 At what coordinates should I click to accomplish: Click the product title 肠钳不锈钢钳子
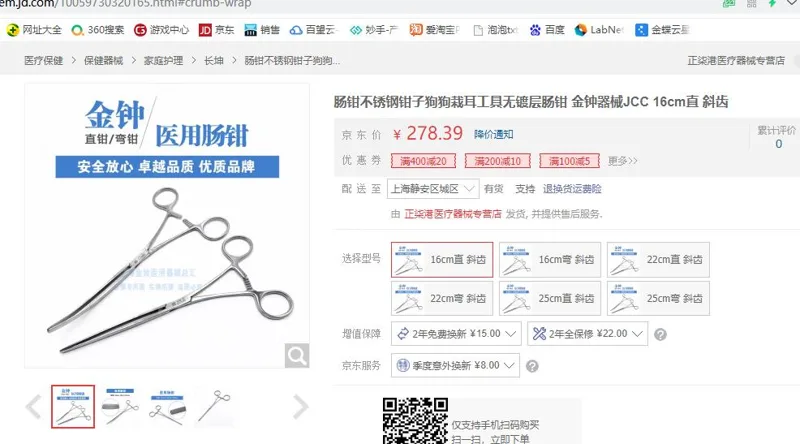531,102
